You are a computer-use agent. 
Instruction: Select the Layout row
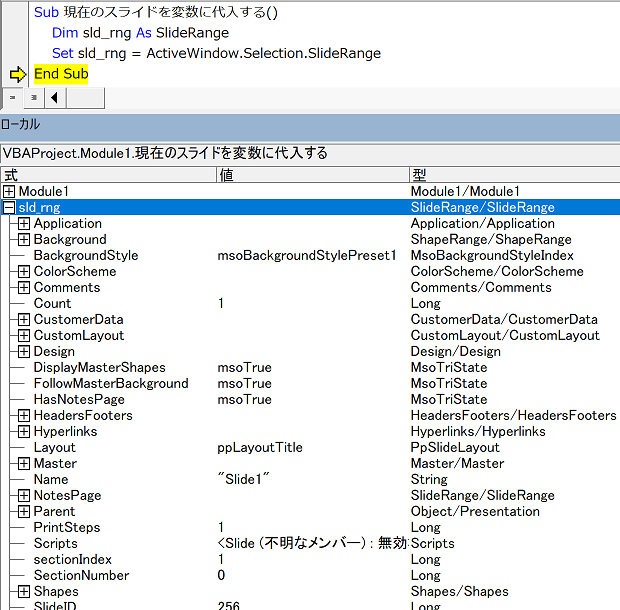[310, 448]
